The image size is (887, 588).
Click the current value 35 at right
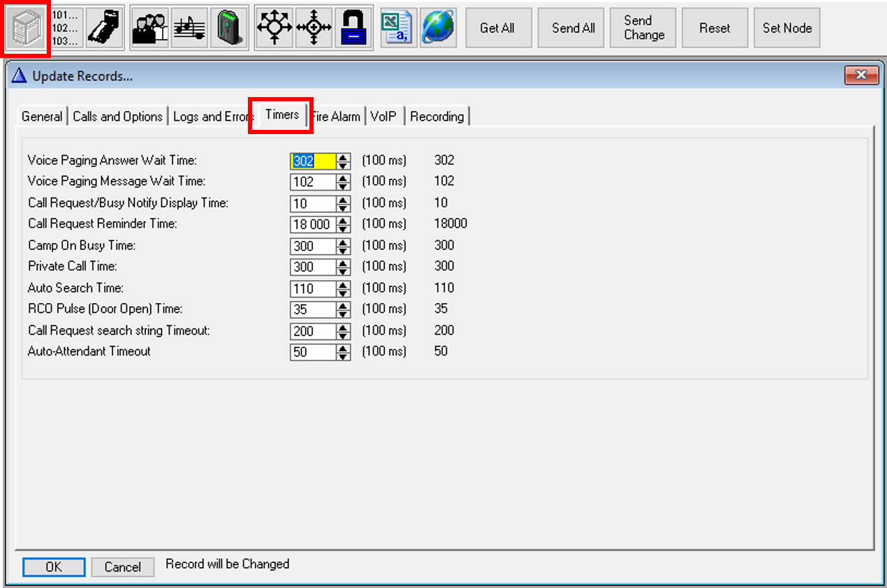[x=441, y=309]
